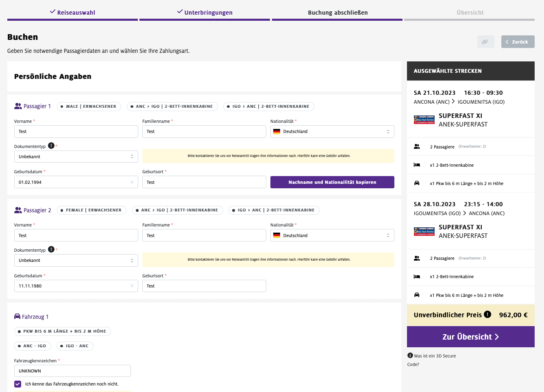Click the copy link icon button
544x392 pixels.
[x=485, y=42]
